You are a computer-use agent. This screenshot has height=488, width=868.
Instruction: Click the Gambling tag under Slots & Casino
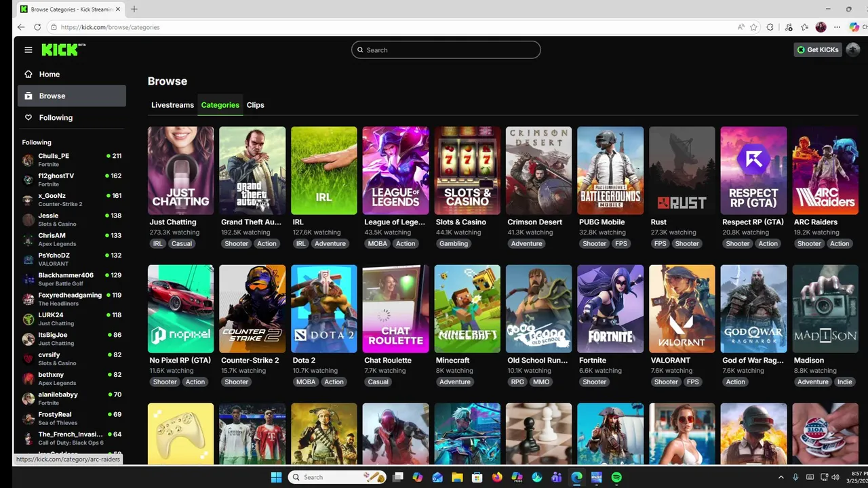(x=454, y=243)
